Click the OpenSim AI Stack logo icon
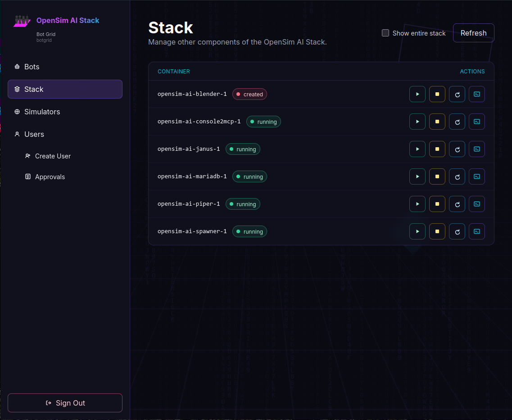Viewport: 512px width, 420px height. coord(22,21)
